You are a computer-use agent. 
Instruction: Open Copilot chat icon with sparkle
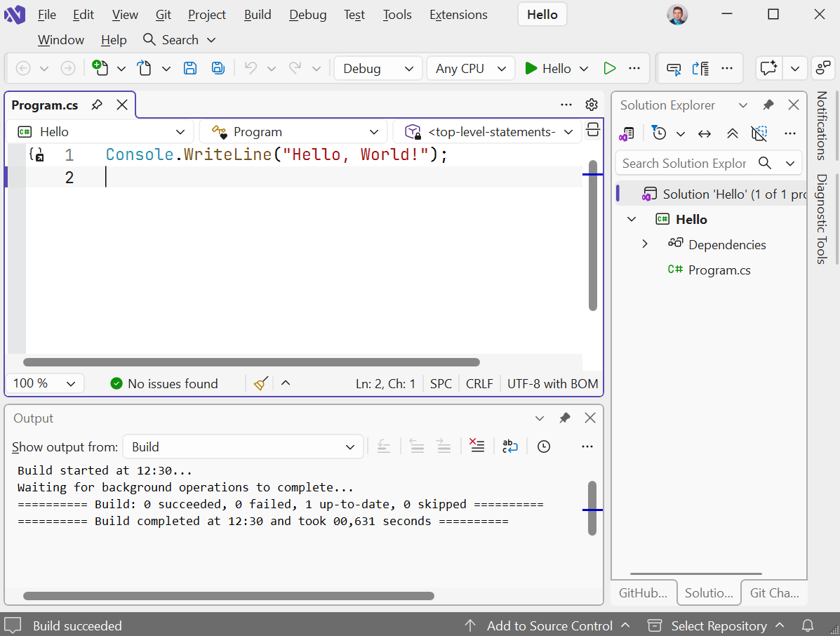pyautogui.click(x=768, y=68)
